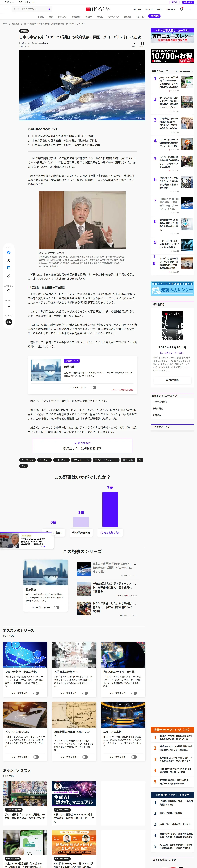
Task: Toggle follow under 越境視点 series section
Action: coord(56,608)
